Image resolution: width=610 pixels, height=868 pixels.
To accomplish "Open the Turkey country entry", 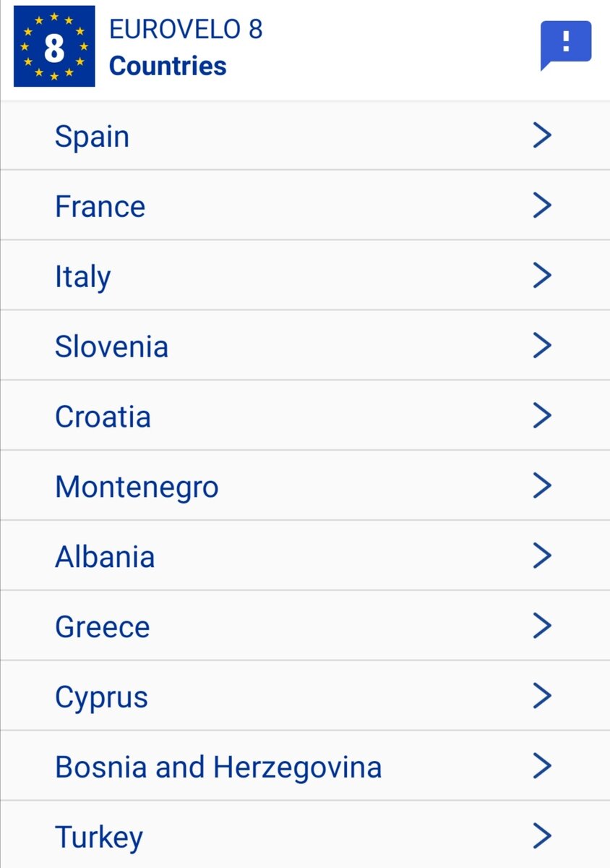I will 305,835.
